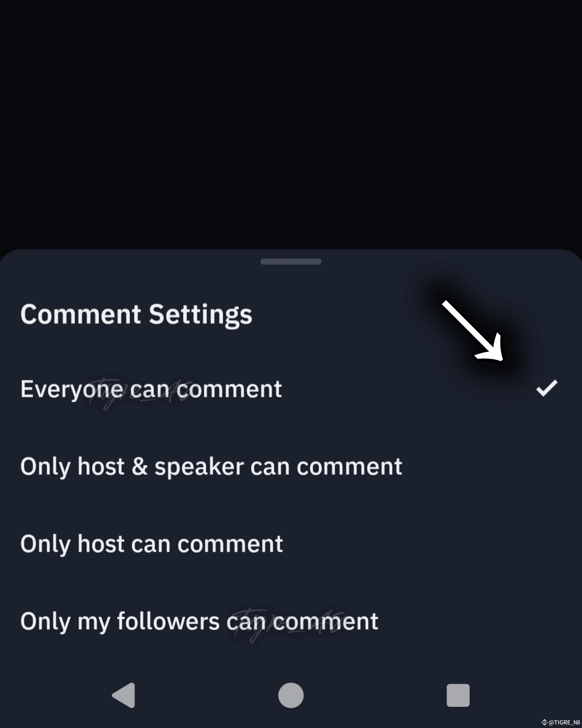Click the word "speaker" in the second option

click(199, 467)
